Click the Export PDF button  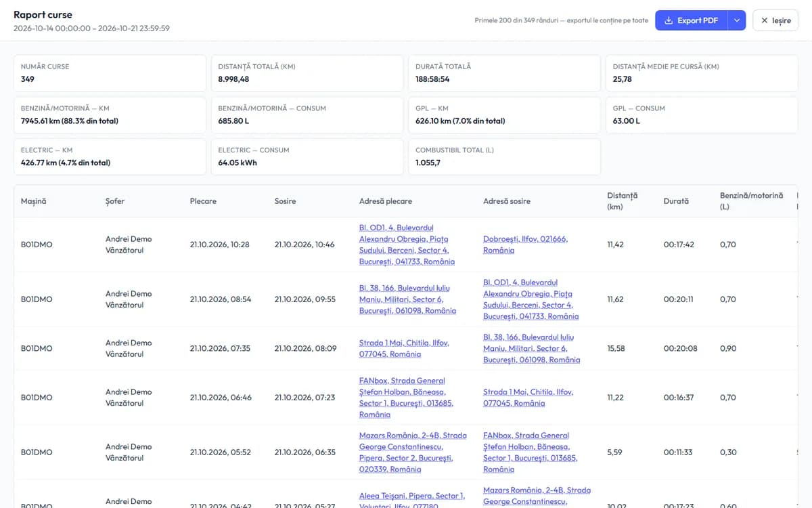coord(691,20)
